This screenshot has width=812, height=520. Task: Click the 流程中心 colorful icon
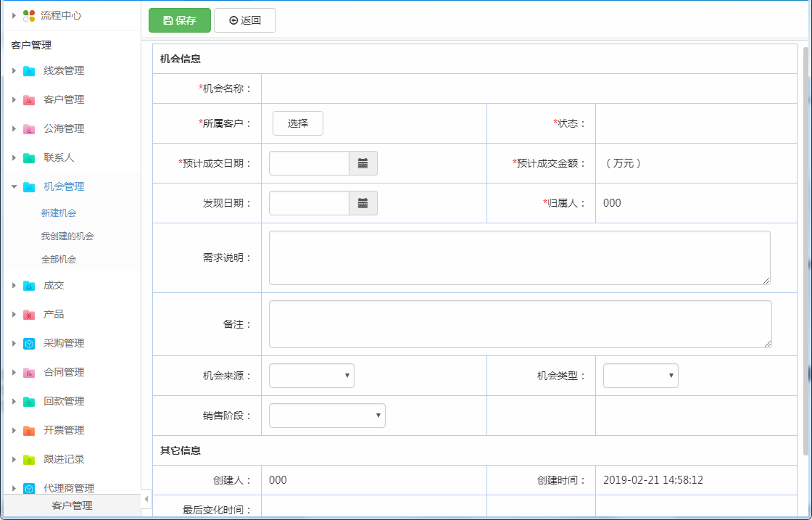(29, 15)
